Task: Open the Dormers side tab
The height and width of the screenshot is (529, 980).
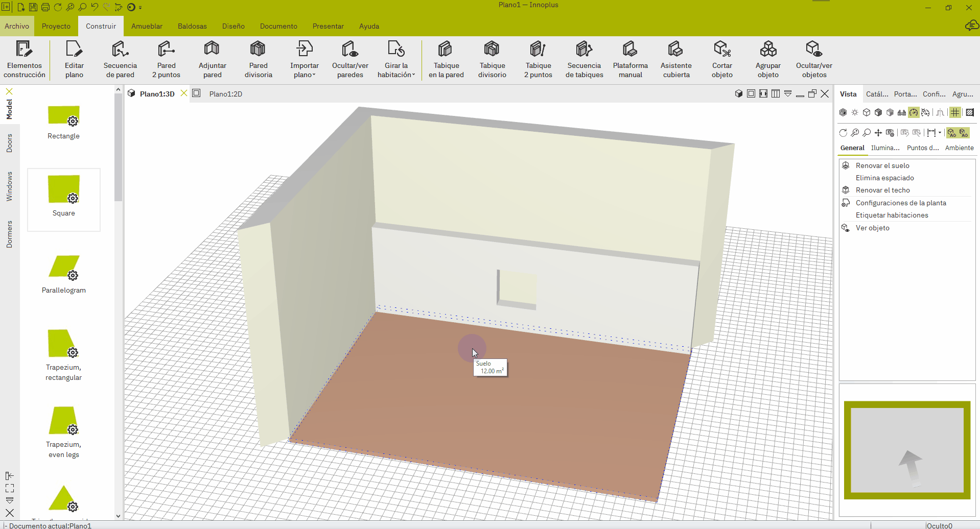Action: (9, 234)
